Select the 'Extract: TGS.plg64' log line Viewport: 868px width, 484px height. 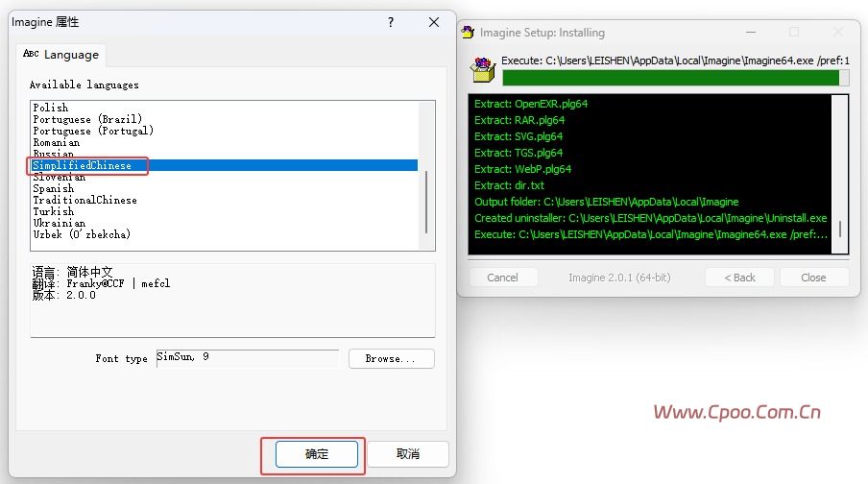tap(518, 153)
